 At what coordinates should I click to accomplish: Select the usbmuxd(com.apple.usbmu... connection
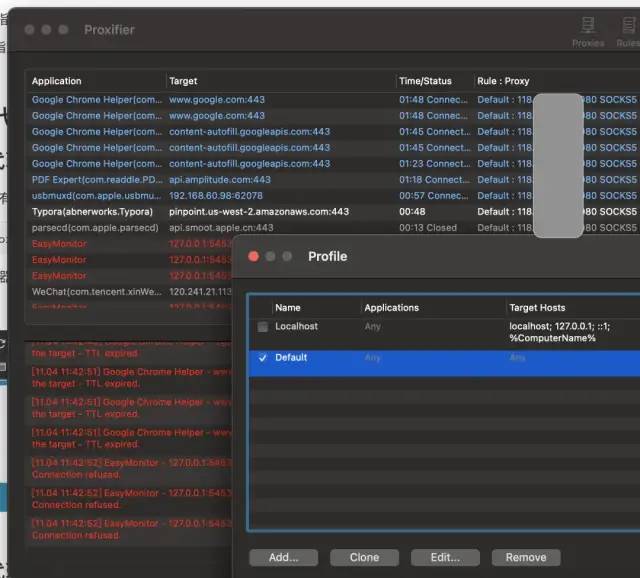click(x=96, y=196)
